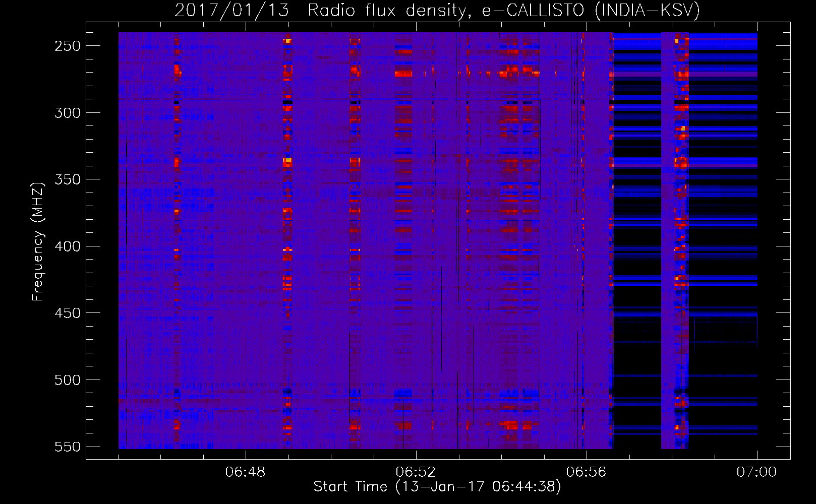Click the 'Start Time (13-Jan-17 06:44:38)' label
816x504 pixels.
(x=437, y=486)
